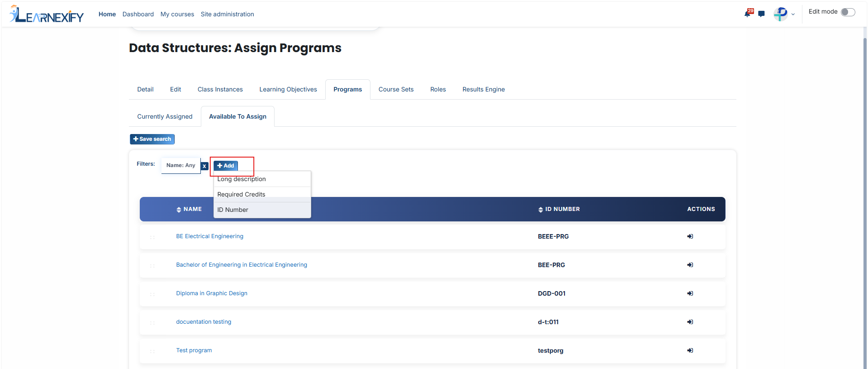868x369 pixels.
Task: Open the messages chat icon
Action: 761,14
